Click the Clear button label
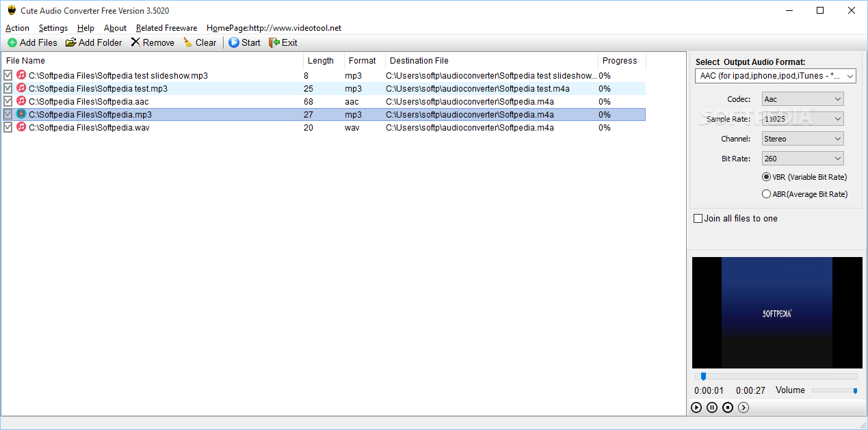Screen dimensions: 868x430 click(206, 42)
